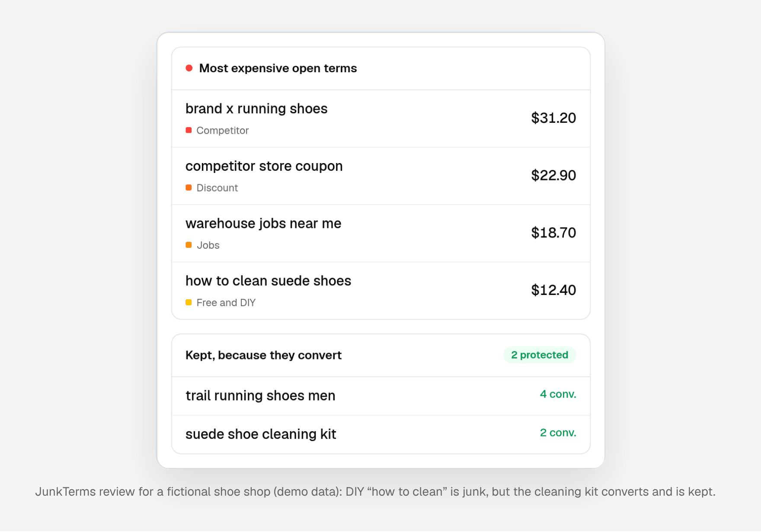The image size is (761, 532).
Task: Click the Most expensive open terms heading
Action: [x=278, y=68]
